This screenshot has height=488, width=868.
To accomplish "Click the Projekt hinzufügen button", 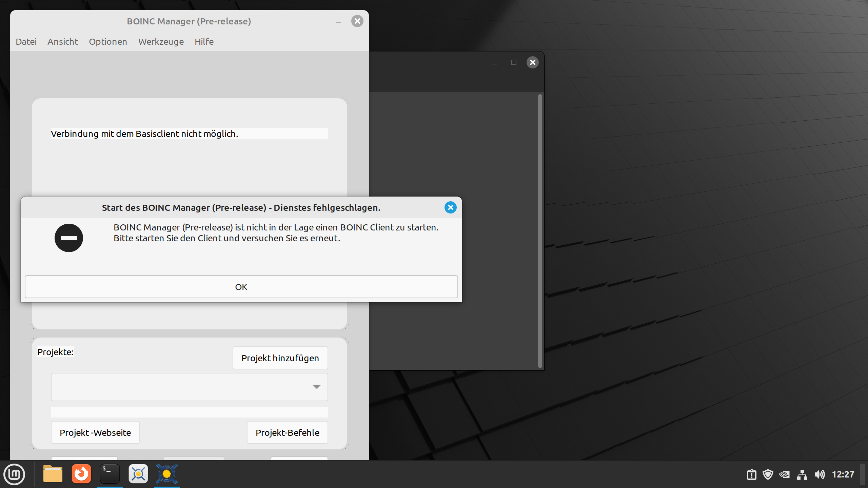I will click(x=280, y=358).
